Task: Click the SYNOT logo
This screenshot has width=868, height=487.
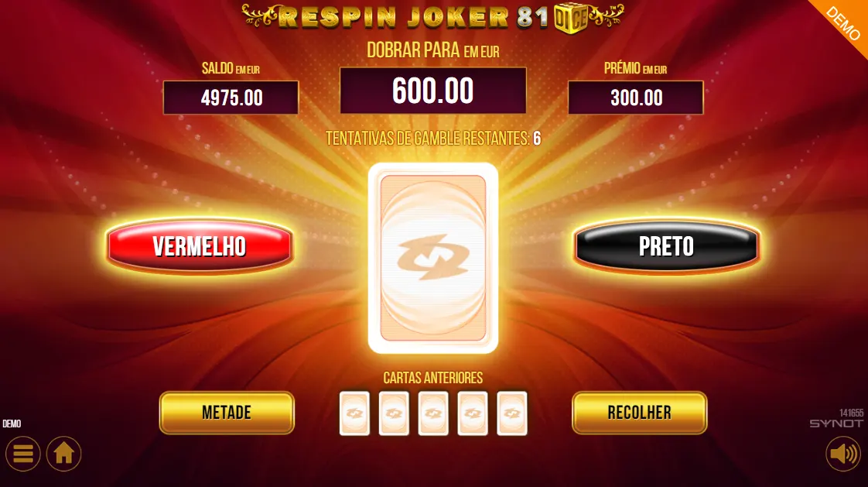Action: click(836, 424)
